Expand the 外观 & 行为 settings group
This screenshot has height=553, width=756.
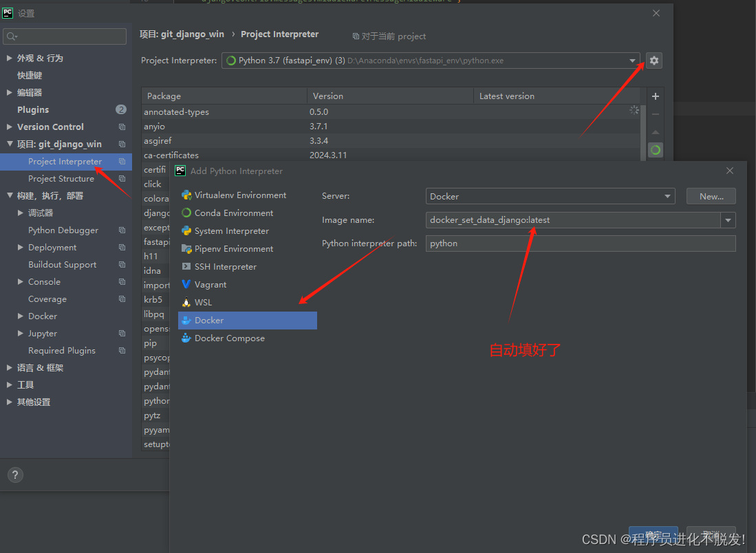tap(9, 58)
